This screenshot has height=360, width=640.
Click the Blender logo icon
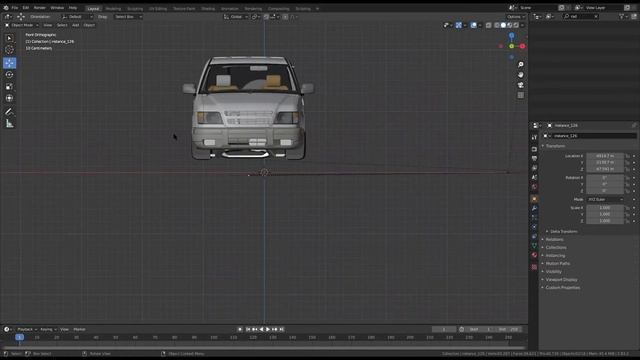click(6, 8)
